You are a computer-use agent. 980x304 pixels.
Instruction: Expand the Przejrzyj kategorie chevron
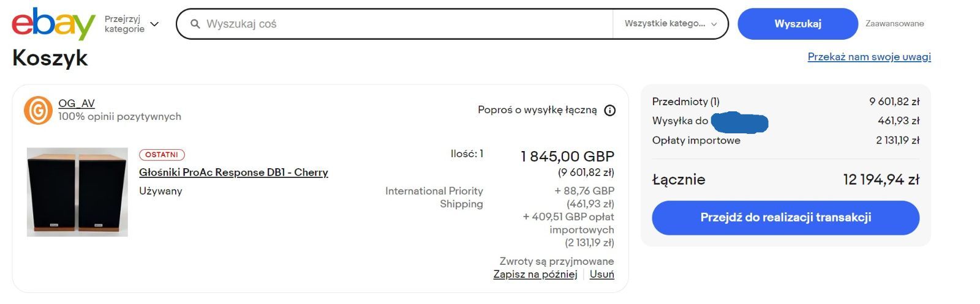tap(154, 24)
